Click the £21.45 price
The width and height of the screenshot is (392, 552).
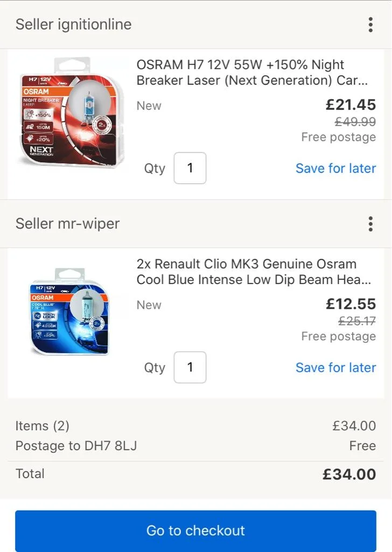351,105
